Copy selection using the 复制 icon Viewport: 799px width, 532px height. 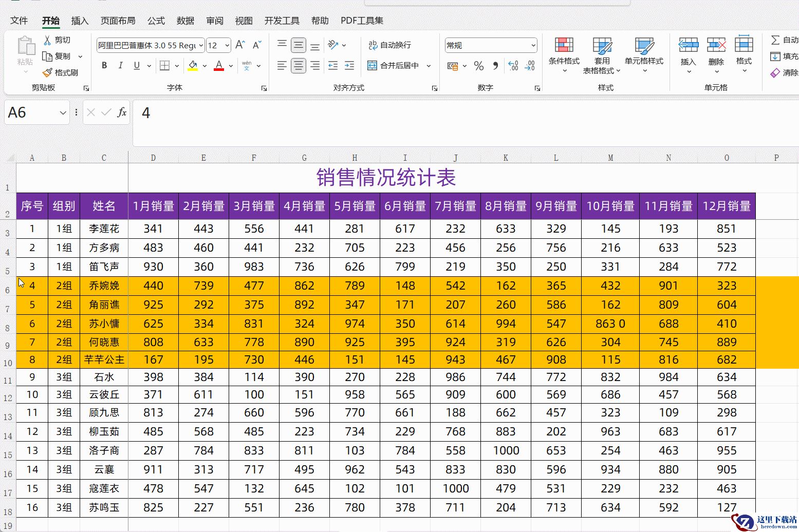coord(47,56)
